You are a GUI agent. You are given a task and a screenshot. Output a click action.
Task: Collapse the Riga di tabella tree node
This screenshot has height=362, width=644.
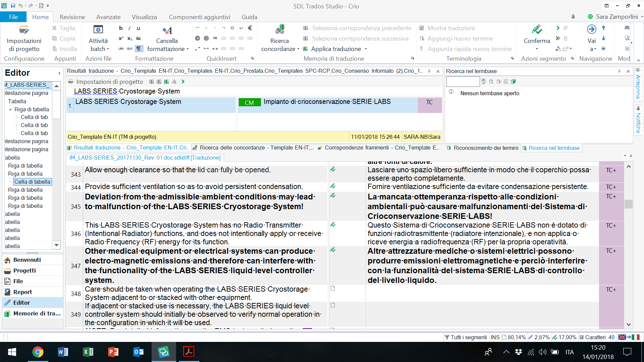click(10, 109)
